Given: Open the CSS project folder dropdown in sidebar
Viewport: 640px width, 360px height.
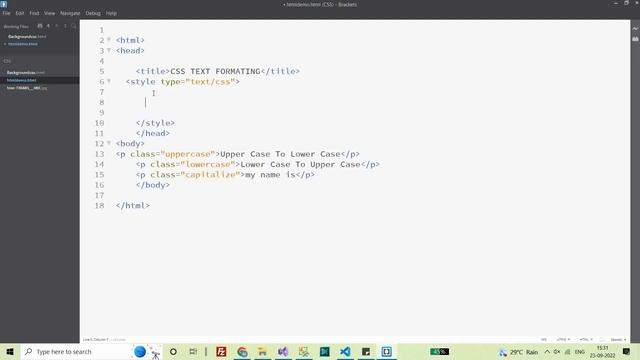Looking at the screenshot, I should click(x=7, y=61).
